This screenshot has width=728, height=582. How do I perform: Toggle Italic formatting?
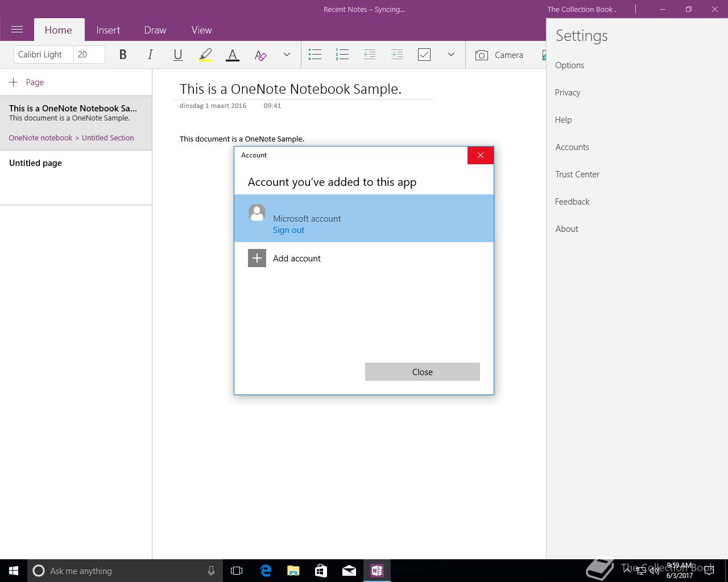point(150,55)
